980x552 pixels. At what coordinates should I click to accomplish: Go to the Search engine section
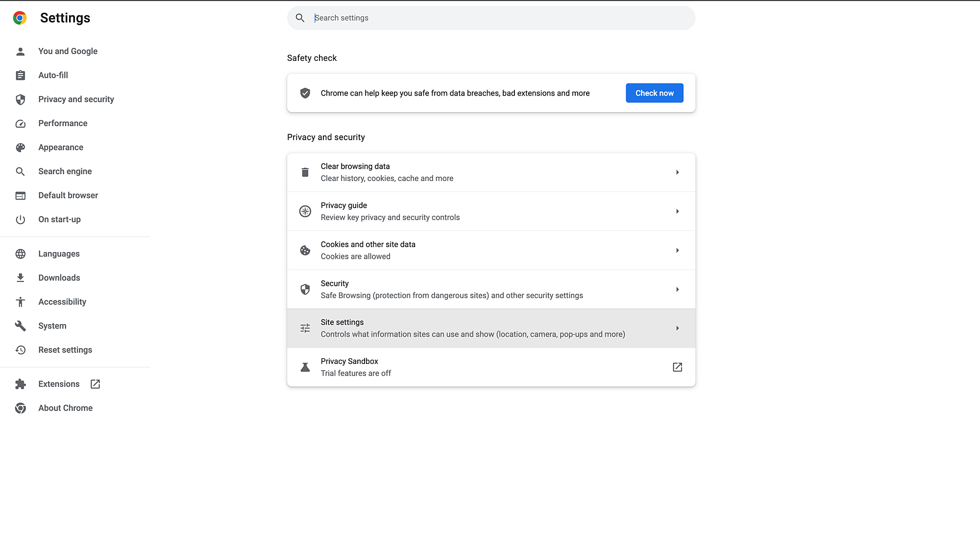coord(65,172)
